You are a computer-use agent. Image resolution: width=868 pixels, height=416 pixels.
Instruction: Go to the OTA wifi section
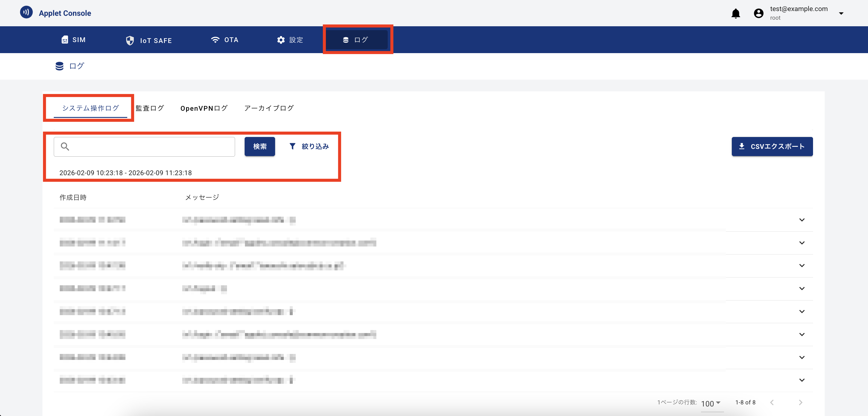[224, 40]
